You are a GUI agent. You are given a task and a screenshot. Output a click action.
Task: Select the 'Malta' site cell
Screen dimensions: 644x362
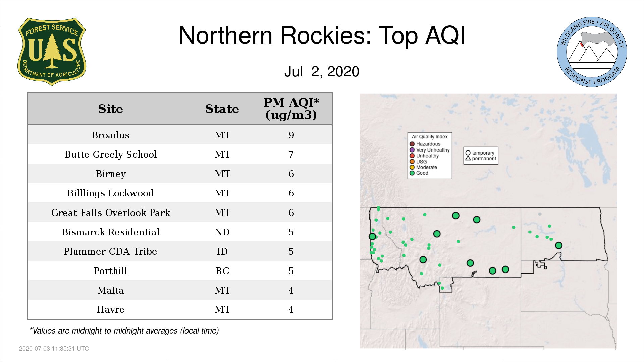click(x=111, y=290)
